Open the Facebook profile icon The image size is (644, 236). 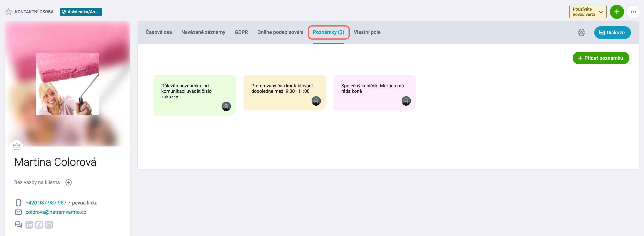[39, 224]
